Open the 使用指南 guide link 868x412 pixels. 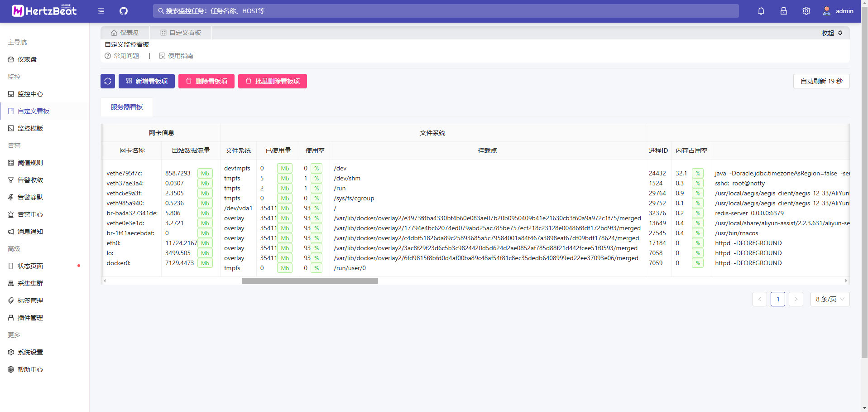tap(176, 56)
